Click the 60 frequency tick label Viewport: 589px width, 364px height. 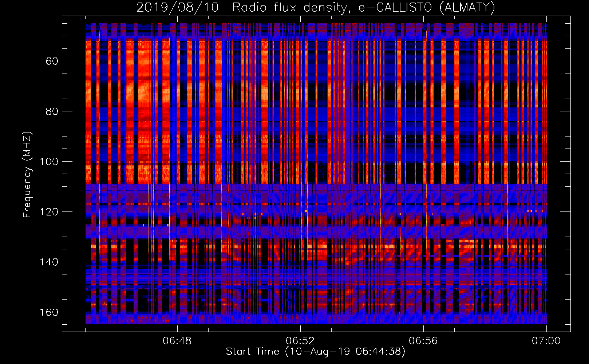pos(52,61)
